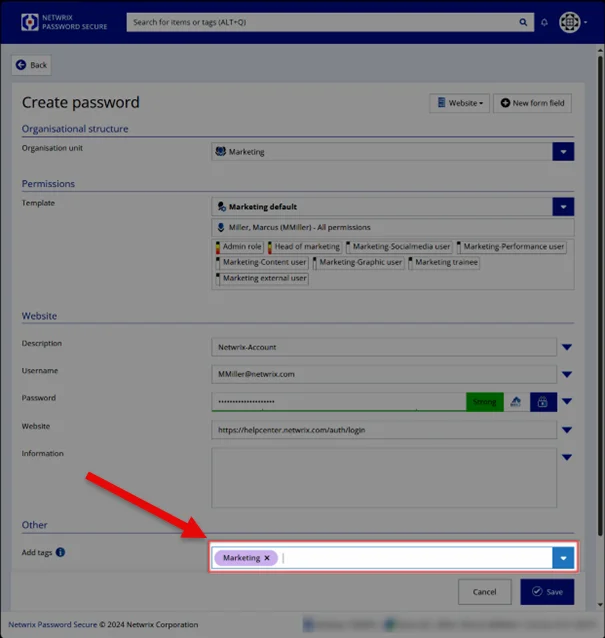Viewport: 605px width, 638px height.
Task: Show the Add tags info tooltip icon
Action: (60, 552)
